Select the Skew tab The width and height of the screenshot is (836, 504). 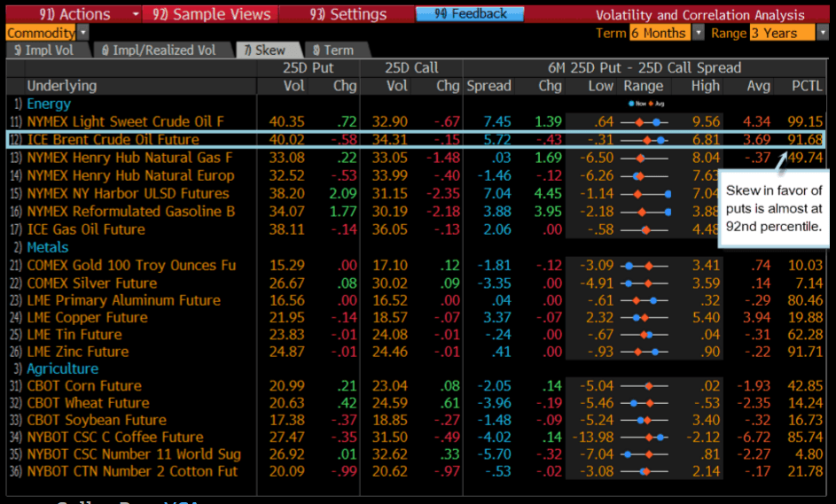264,50
